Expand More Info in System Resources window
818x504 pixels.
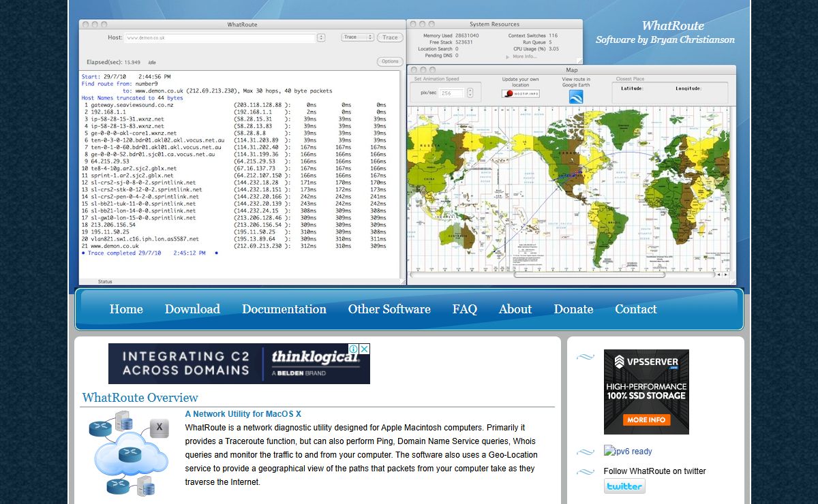pyautogui.click(x=522, y=57)
